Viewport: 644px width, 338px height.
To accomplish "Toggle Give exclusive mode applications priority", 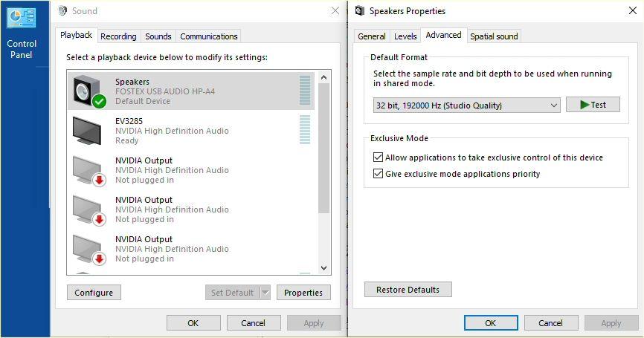I will click(x=378, y=174).
